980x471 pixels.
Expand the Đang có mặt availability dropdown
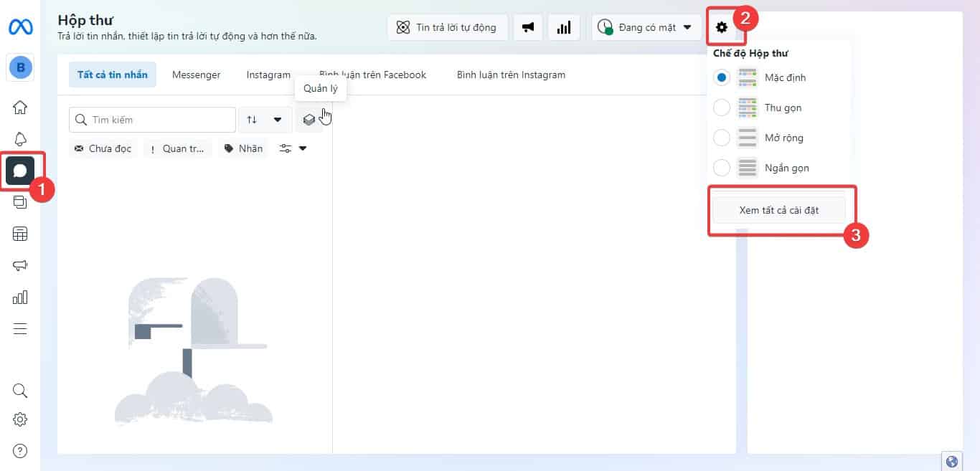tap(646, 27)
